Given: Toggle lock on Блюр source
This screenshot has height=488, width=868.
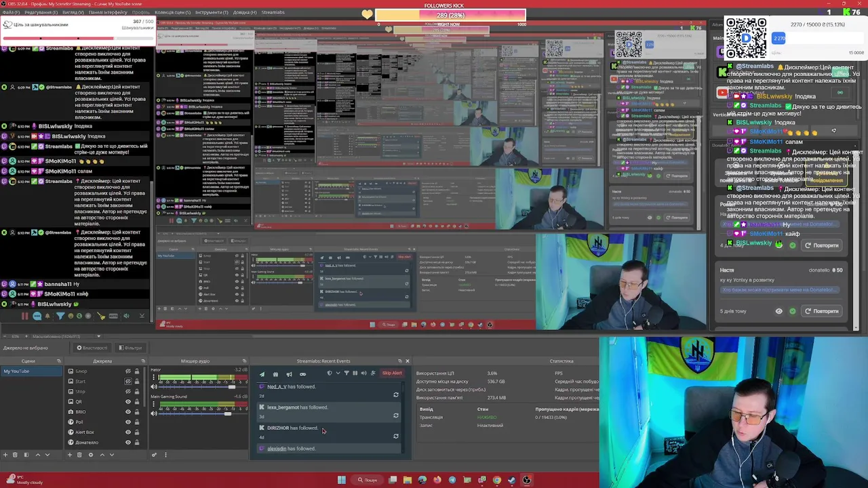Looking at the screenshot, I should click(x=136, y=371).
